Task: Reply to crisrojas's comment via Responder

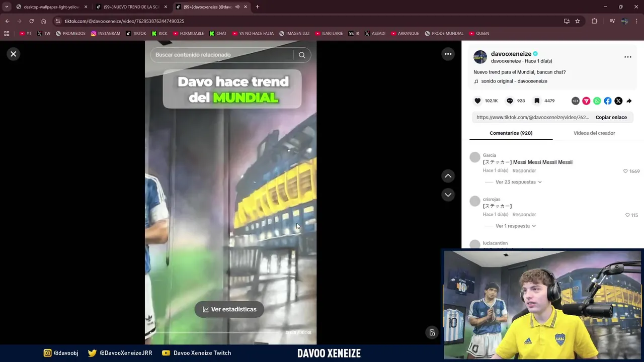Action: click(524, 215)
